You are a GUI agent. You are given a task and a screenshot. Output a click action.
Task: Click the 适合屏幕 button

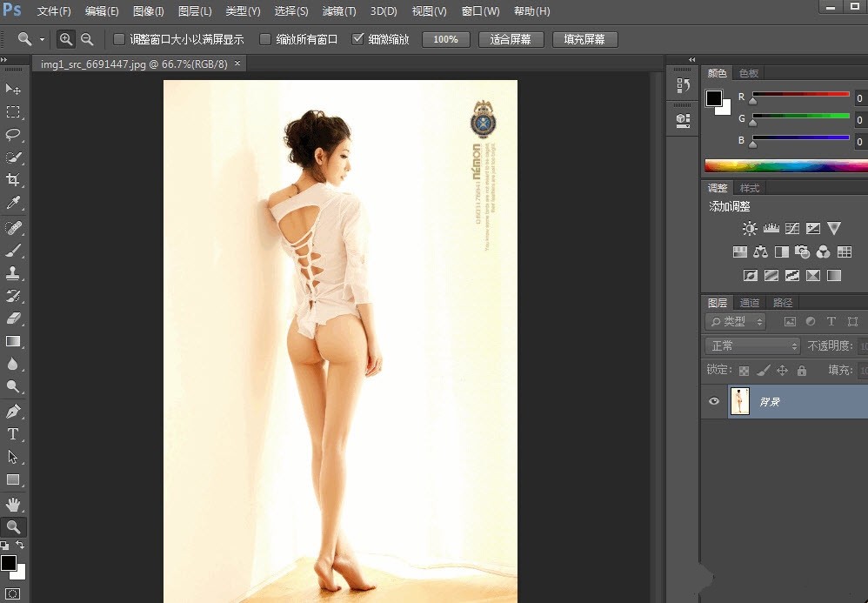pos(511,39)
